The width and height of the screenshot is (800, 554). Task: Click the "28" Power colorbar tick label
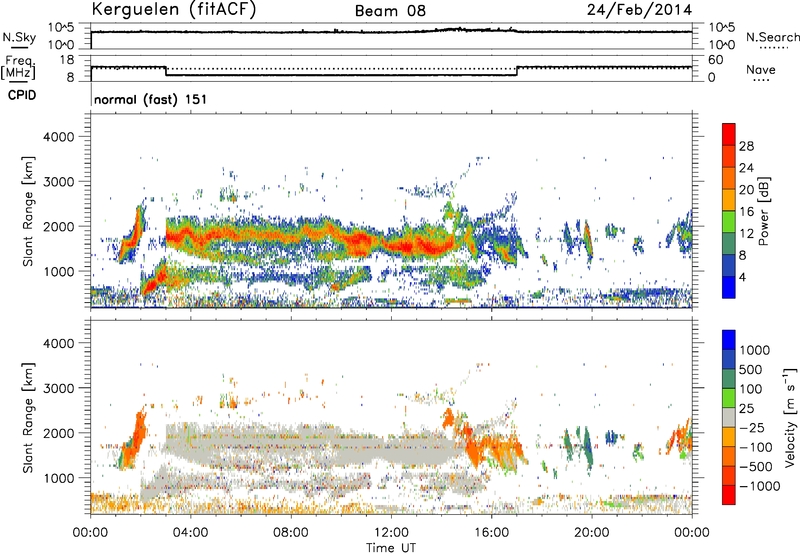746,146
